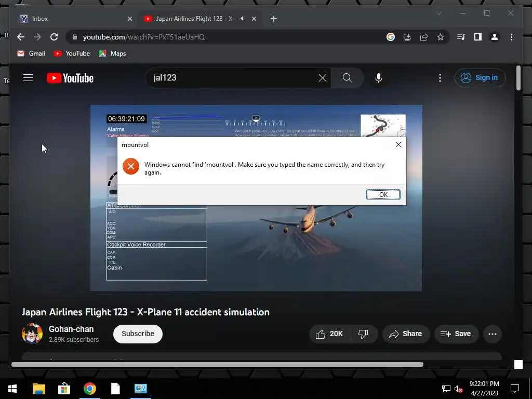Reload the YouTube page
This screenshot has width=532, height=399.
(x=54, y=37)
